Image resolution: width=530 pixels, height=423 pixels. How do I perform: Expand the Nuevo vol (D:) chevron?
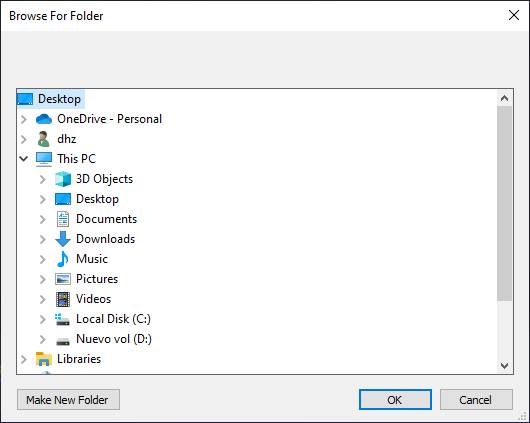tap(43, 339)
